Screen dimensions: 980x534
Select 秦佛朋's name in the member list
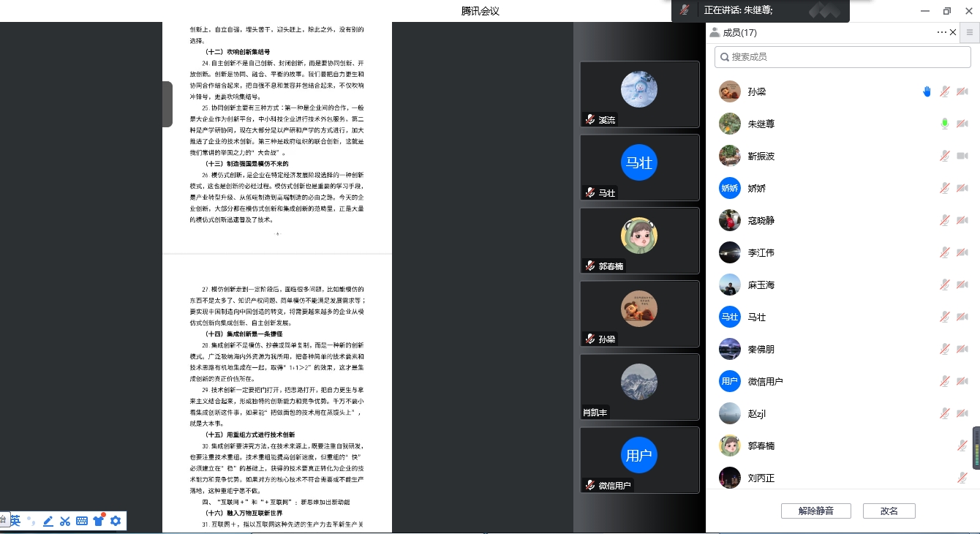coord(761,349)
